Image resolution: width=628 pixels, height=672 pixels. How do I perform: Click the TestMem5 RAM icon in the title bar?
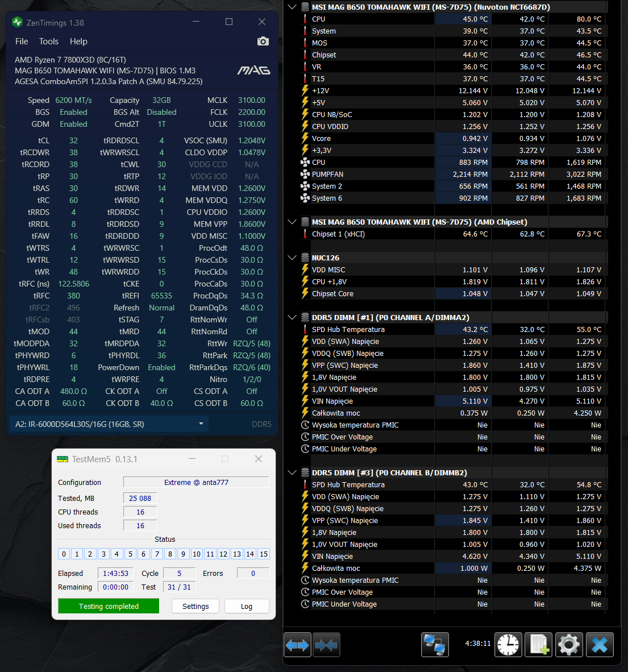[63, 459]
